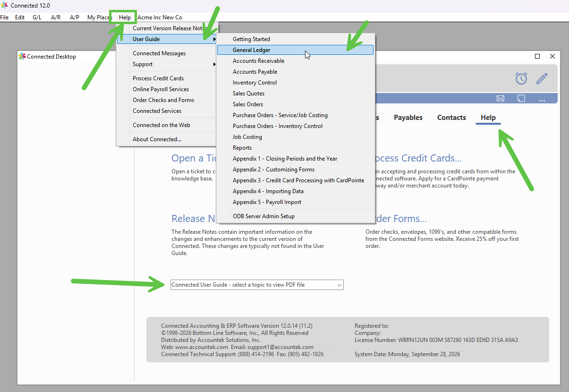Open the three-dots more options icon
The image size is (569, 392).
point(542,99)
